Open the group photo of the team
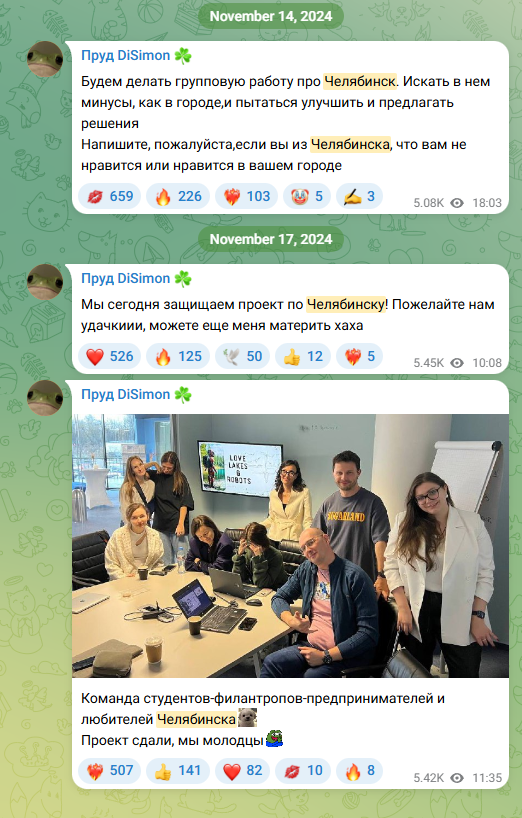This screenshot has width=522, height=818. [290, 546]
